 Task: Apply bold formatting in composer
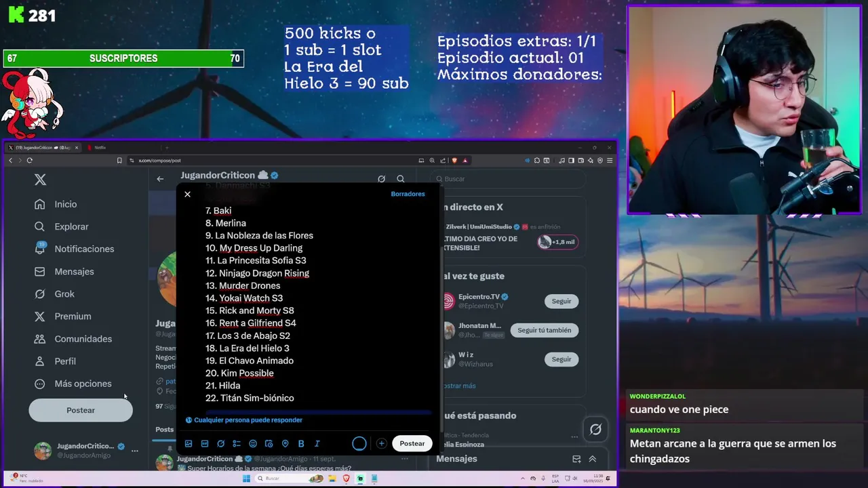pos(301,444)
